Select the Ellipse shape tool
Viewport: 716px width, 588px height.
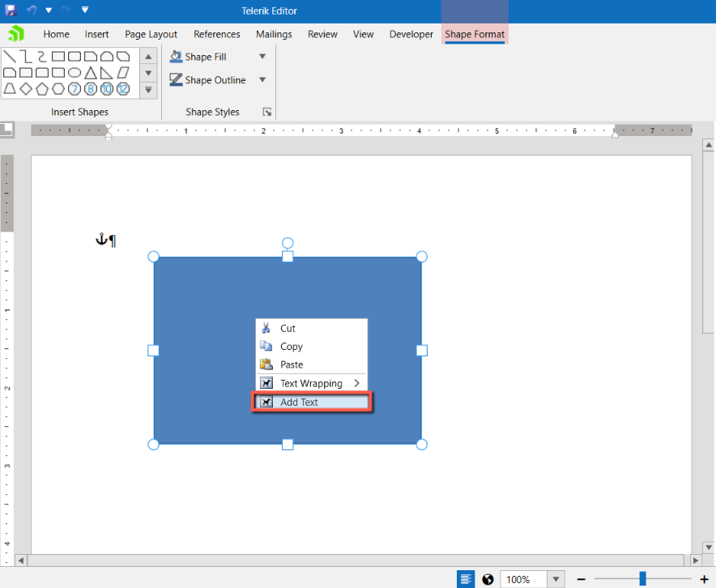(x=75, y=72)
